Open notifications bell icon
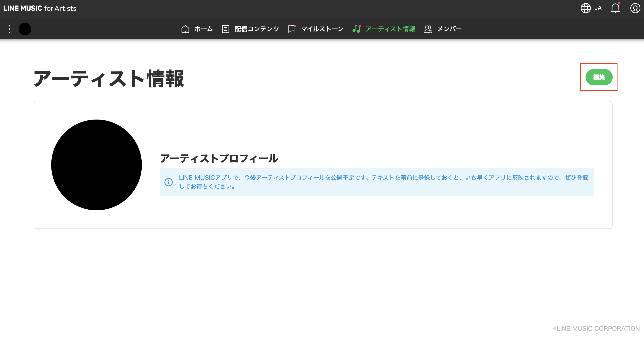Screen dimensions: 644x338 pyautogui.click(x=615, y=8)
